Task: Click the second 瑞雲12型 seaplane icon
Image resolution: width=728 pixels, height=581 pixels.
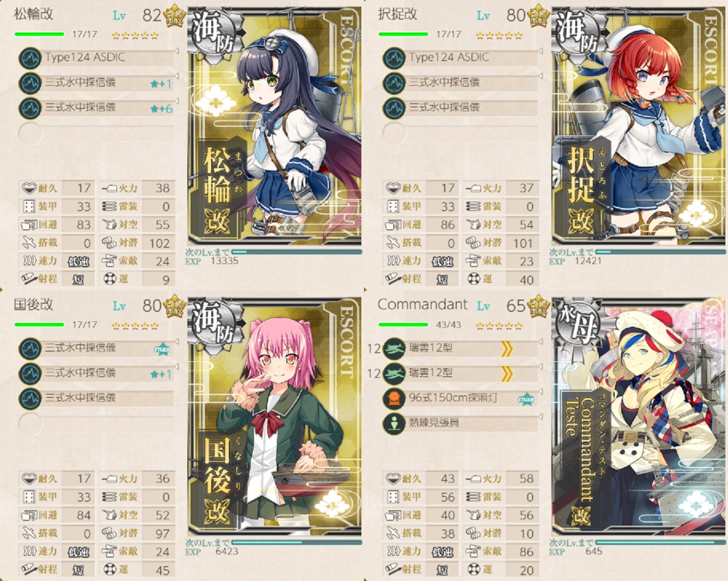Action: point(394,374)
